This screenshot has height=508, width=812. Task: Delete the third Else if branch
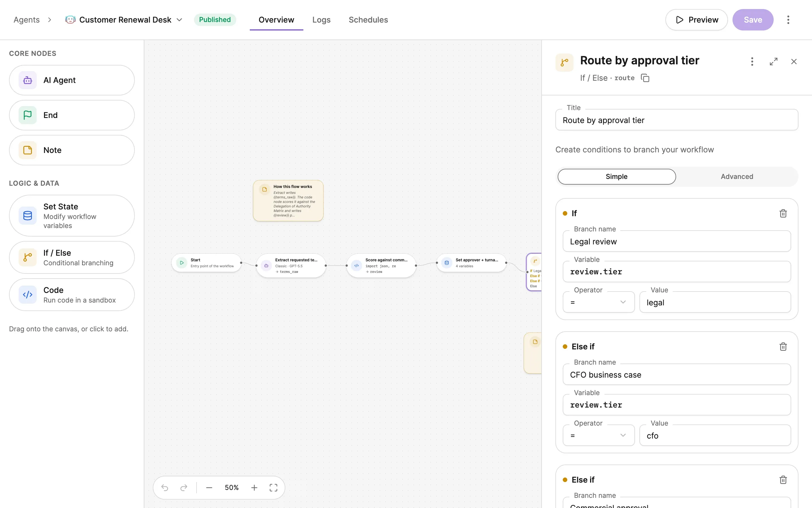[x=783, y=480]
